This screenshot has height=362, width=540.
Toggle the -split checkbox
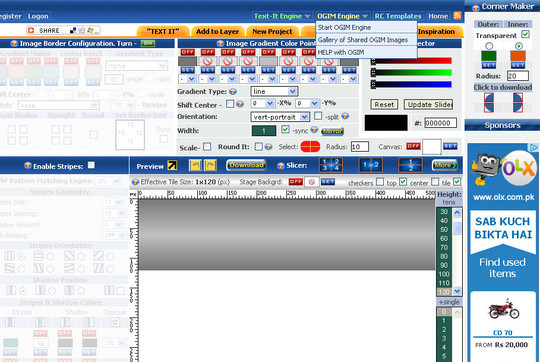click(318, 116)
